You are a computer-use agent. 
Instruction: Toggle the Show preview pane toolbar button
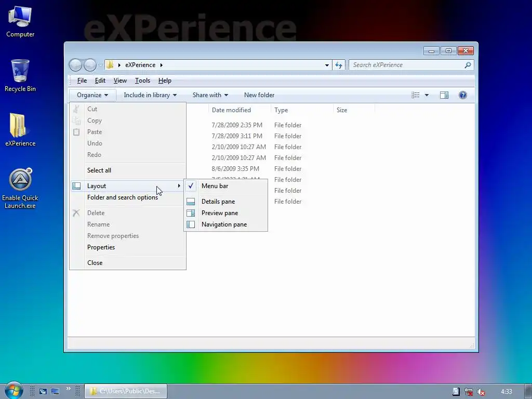(444, 95)
